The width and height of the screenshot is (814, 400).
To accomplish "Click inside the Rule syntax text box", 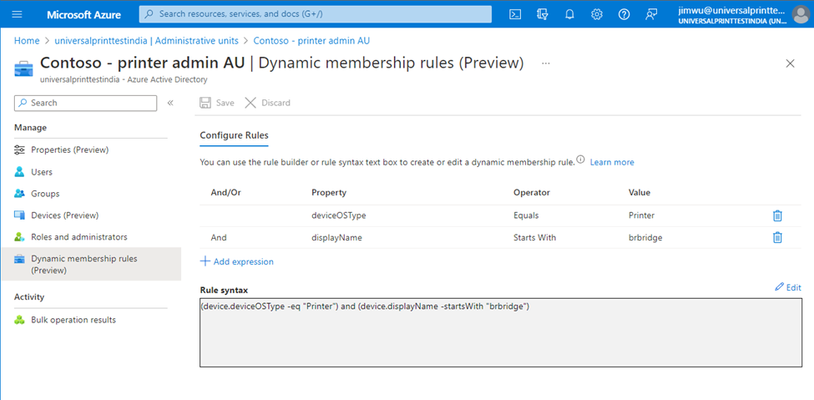I will [x=500, y=333].
